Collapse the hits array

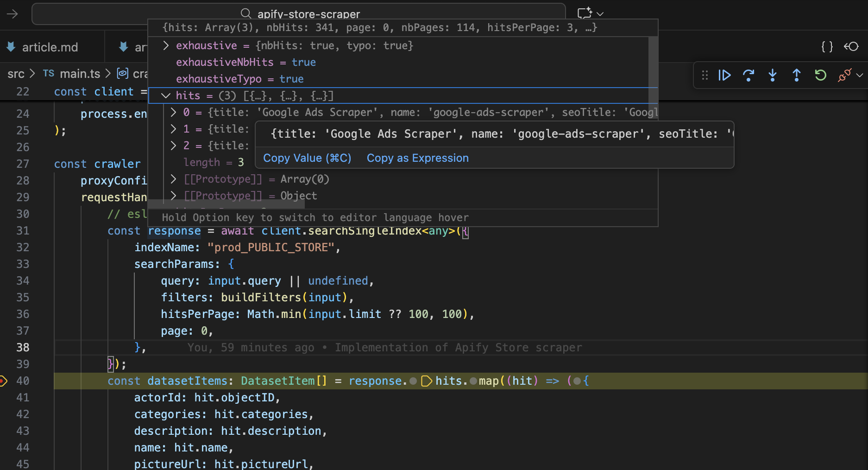pyautogui.click(x=166, y=95)
